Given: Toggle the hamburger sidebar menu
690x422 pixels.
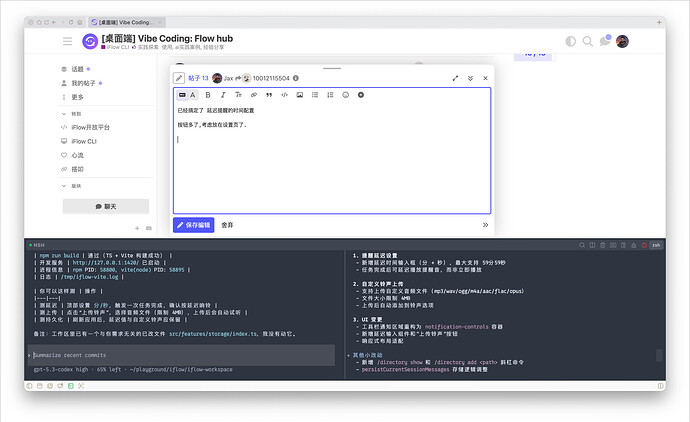Looking at the screenshot, I should pyautogui.click(x=68, y=41).
